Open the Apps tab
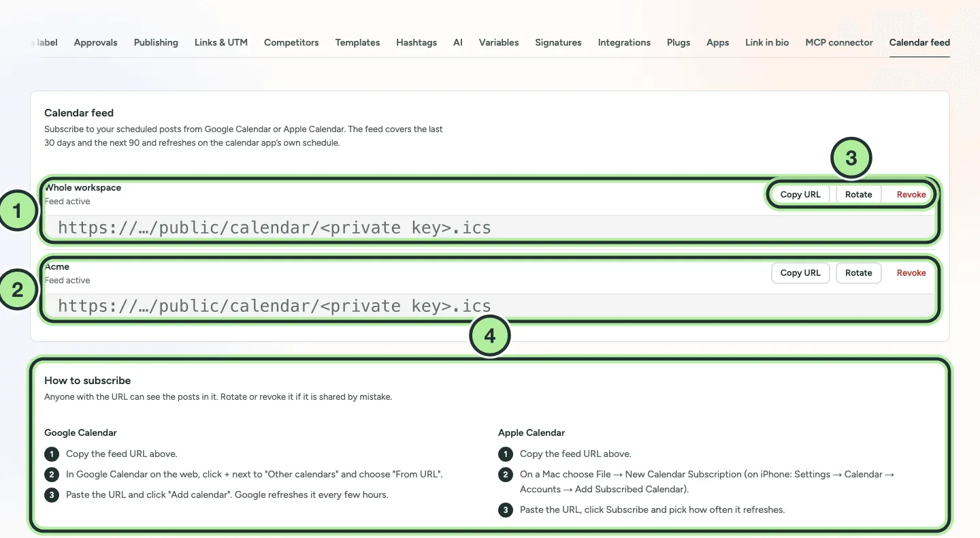Image resolution: width=980 pixels, height=538 pixels. tap(718, 42)
